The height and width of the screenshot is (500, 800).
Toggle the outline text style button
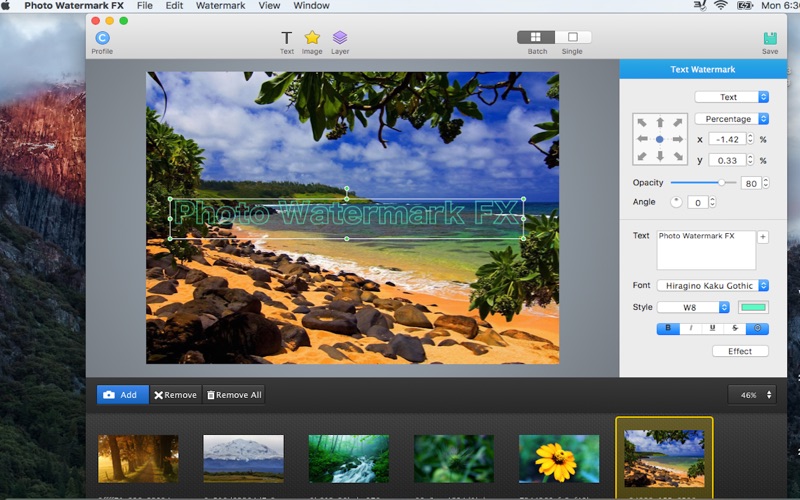point(757,329)
